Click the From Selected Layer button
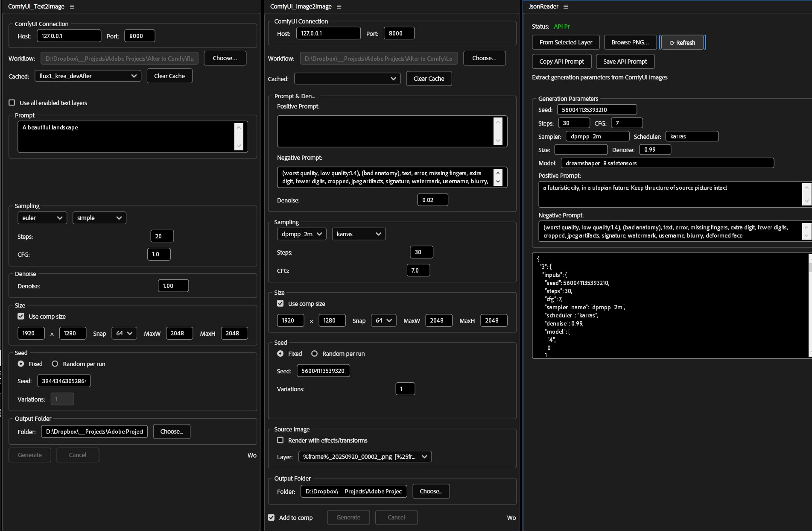The image size is (812, 531). 566,42
